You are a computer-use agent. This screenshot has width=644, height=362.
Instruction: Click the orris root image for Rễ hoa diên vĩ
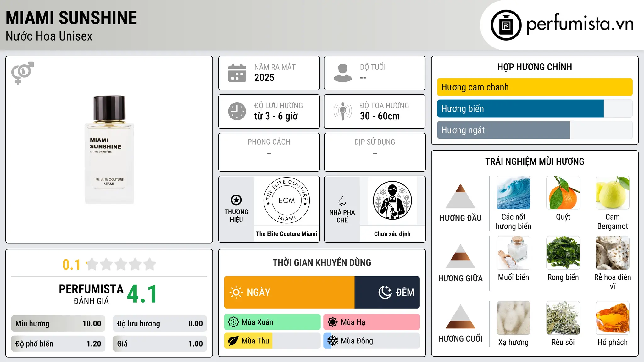pos(613,253)
